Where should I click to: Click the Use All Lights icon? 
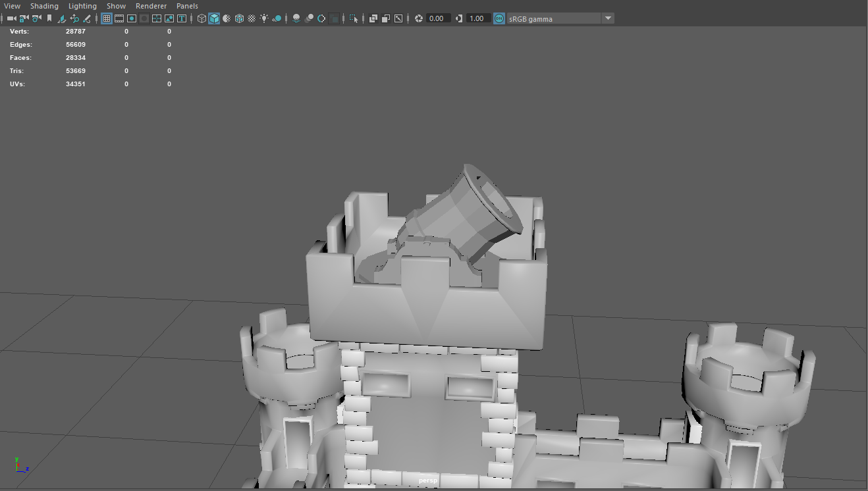(264, 18)
